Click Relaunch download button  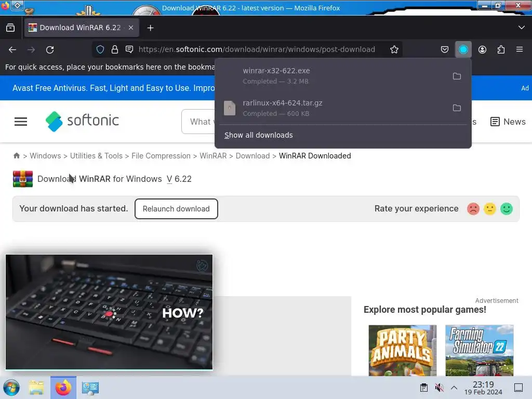pos(176,209)
